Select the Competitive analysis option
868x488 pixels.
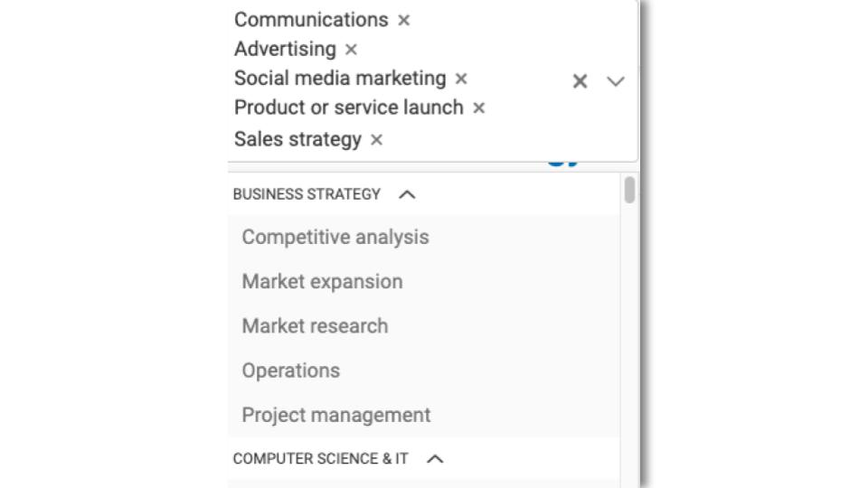335,238
